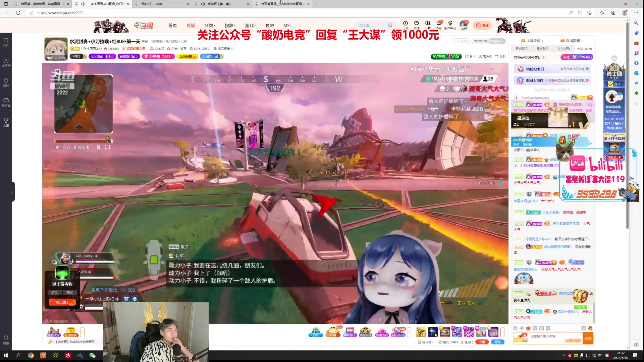Viewport: 644px width, 362px height.
Task: Toggle the 梗 option in chat toolbar
Action: pos(541,328)
